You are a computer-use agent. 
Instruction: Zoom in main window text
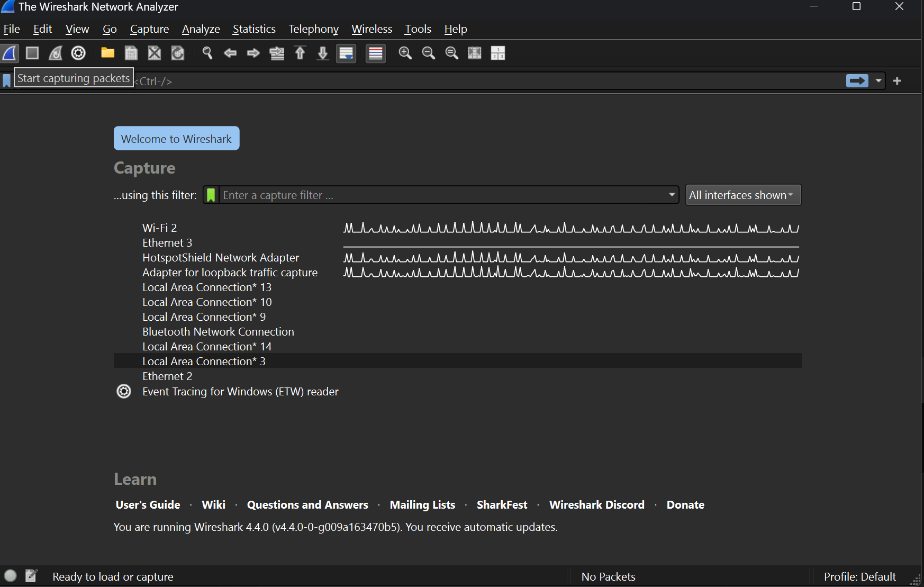[x=405, y=53]
